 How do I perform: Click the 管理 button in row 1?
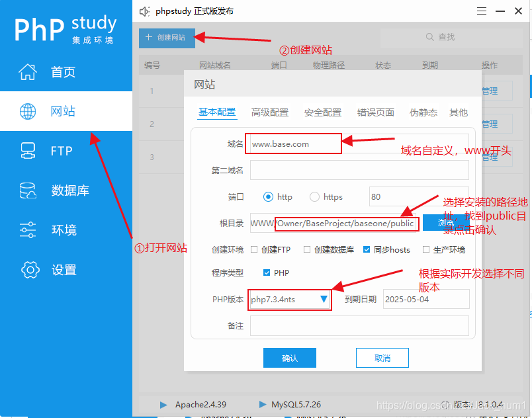496,91
